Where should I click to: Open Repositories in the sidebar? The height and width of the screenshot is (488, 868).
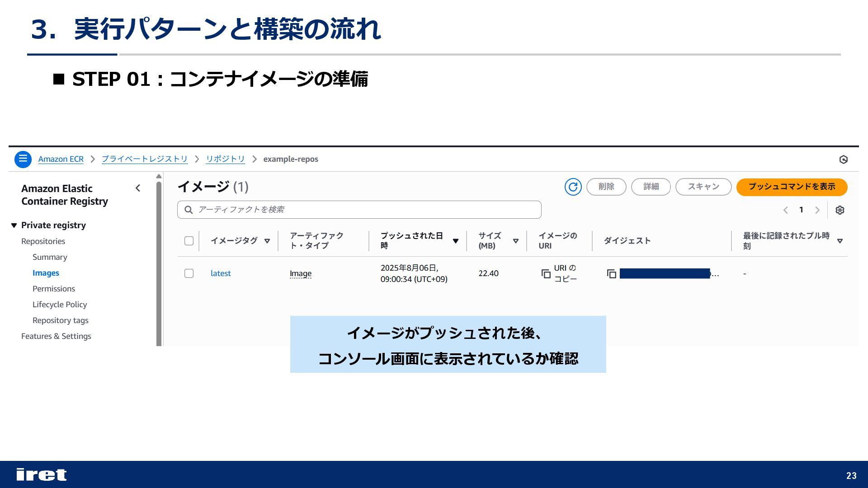(x=43, y=241)
